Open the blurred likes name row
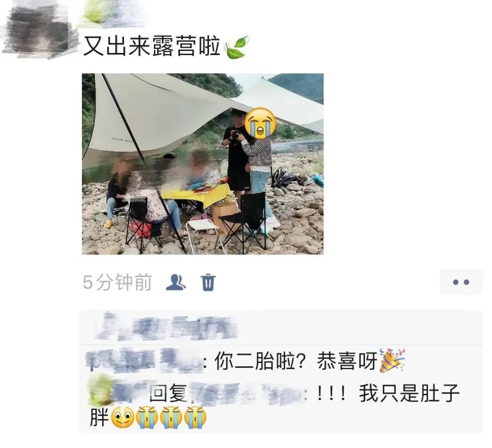Screen dimensions: 492x448 (x=166, y=327)
